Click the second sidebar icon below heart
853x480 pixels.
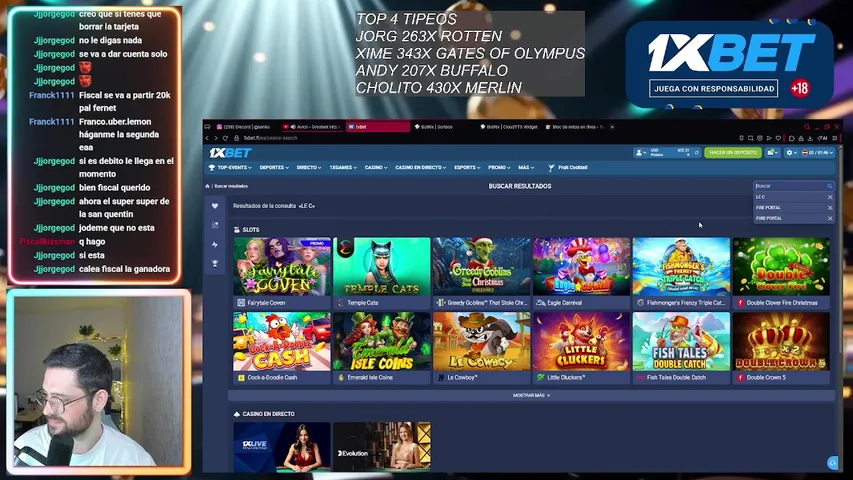point(215,225)
